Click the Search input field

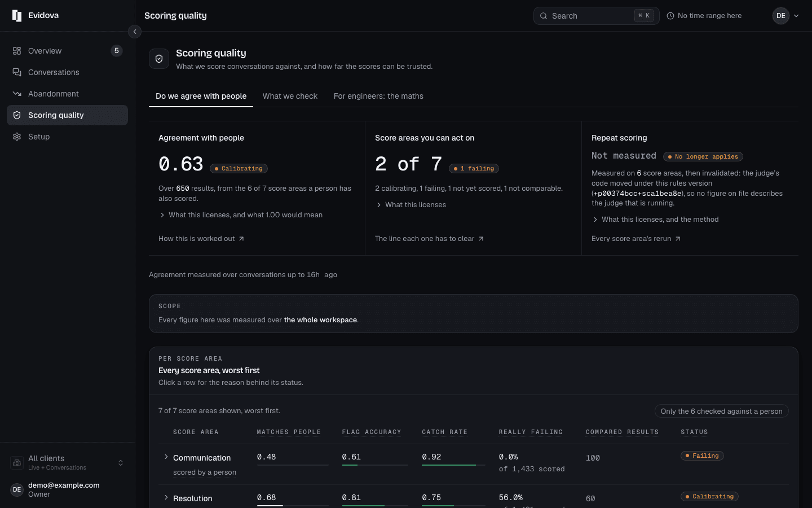[596, 16]
